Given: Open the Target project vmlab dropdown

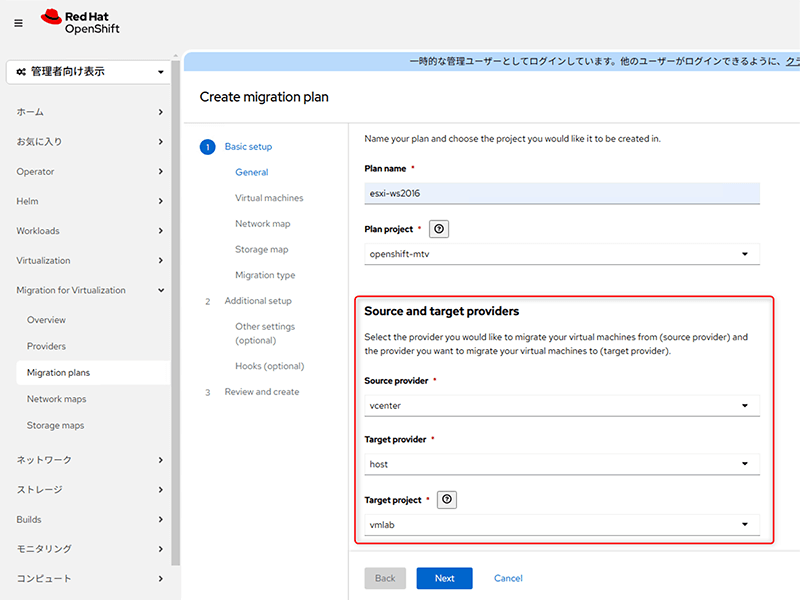Looking at the screenshot, I should (561, 524).
